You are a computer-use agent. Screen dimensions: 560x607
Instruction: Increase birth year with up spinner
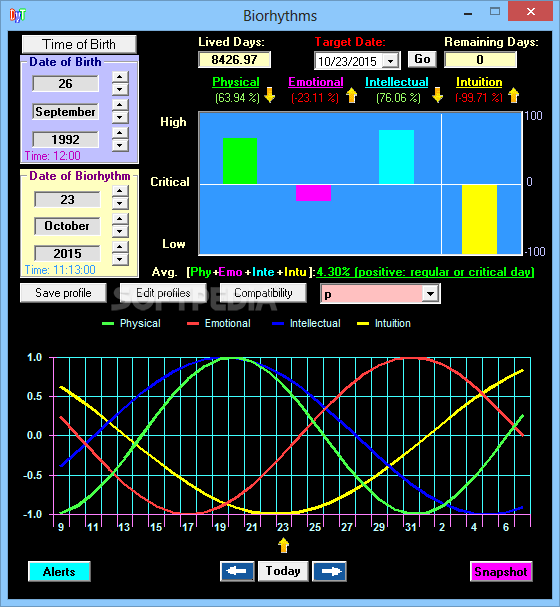[120, 133]
